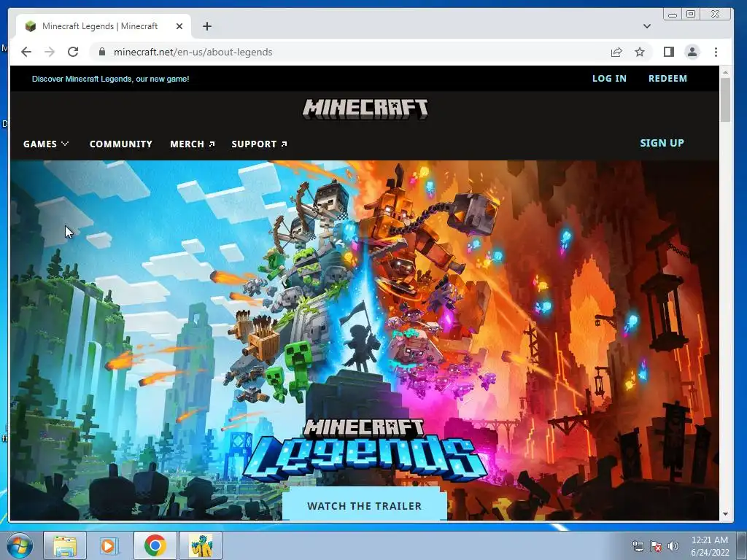Image resolution: width=747 pixels, height=560 pixels.
Task: Expand the tab search chevron
Action: (646, 26)
